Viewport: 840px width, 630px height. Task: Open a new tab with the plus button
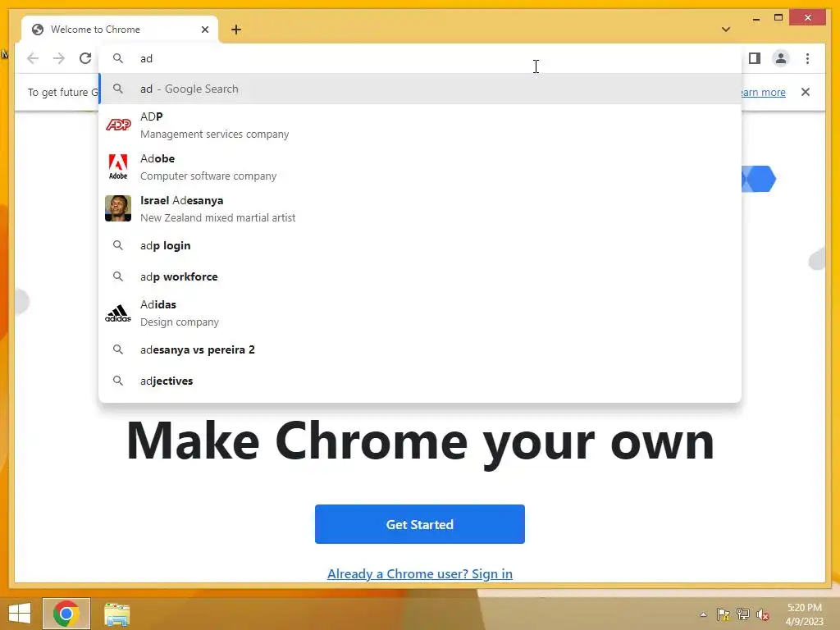pyautogui.click(x=236, y=30)
